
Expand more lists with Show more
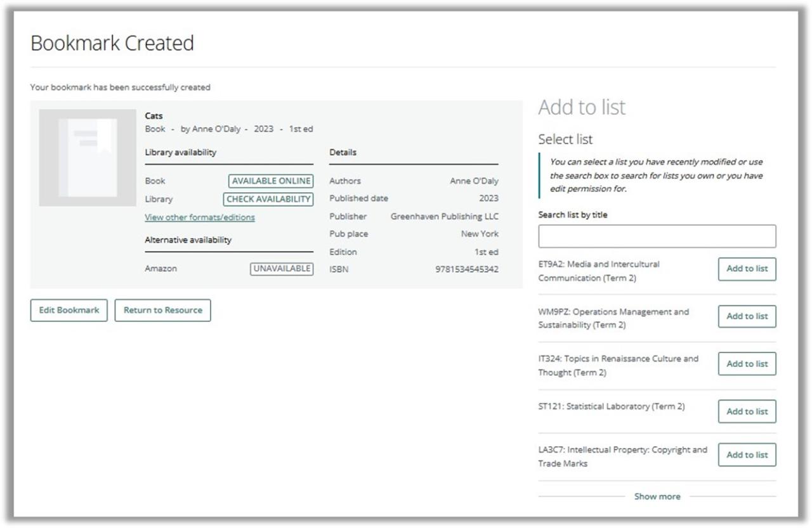[657, 496]
